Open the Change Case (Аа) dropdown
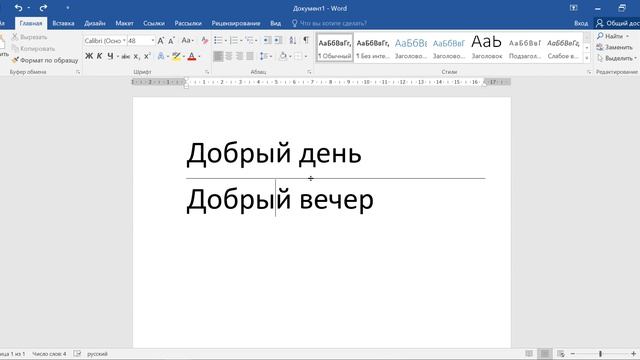The image size is (640, 360). pos(187,40)
